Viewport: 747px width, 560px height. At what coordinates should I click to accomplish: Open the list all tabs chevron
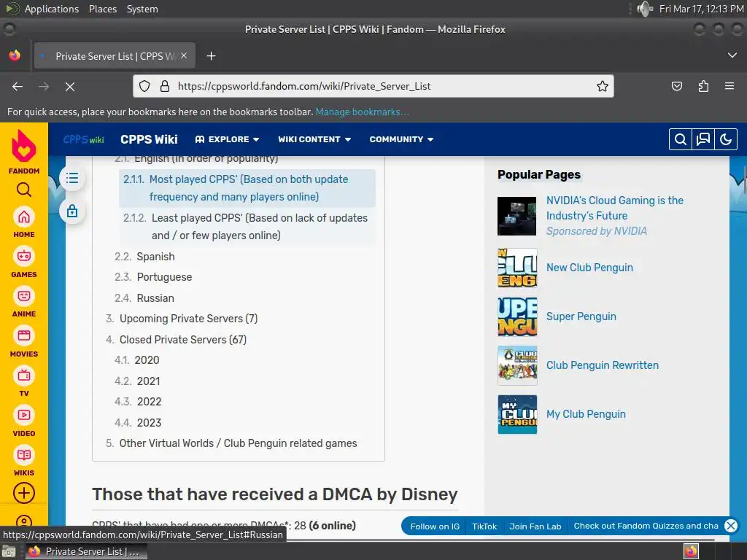732,55
